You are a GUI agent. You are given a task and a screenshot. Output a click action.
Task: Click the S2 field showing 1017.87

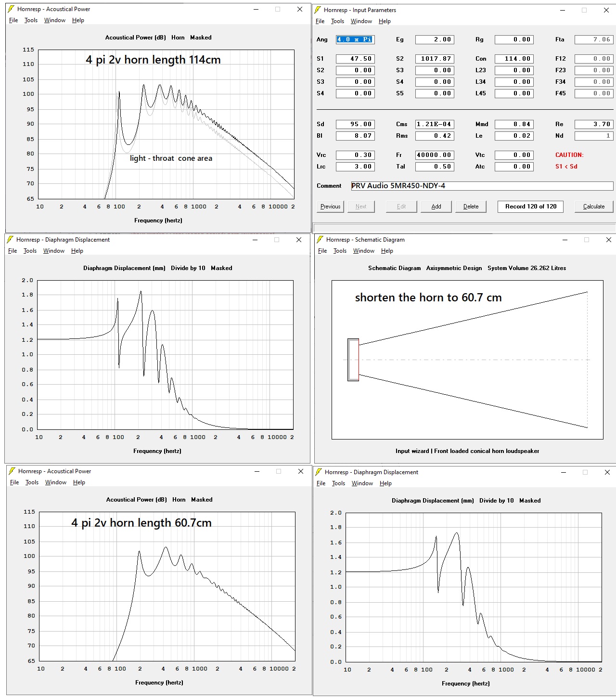[x=435, y=59]
